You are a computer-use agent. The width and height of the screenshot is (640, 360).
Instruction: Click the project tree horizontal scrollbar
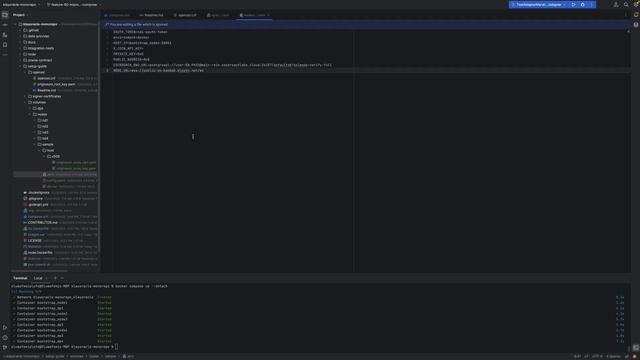[x=40, y=271]
